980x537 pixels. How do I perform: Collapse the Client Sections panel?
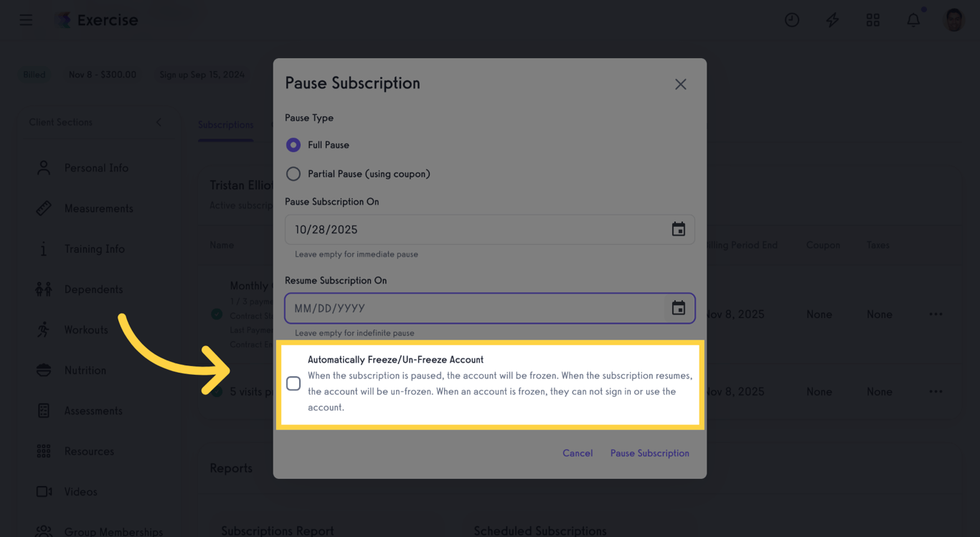point(159,122)
